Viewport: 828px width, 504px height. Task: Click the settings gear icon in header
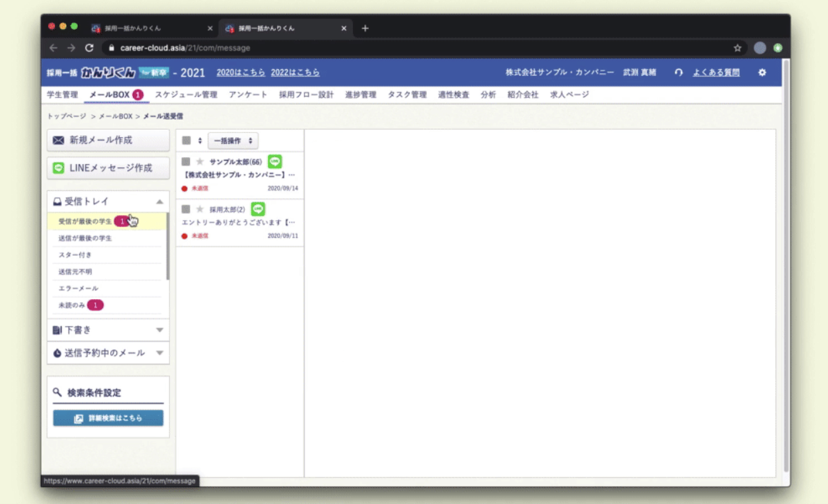(x=761, y=73)
